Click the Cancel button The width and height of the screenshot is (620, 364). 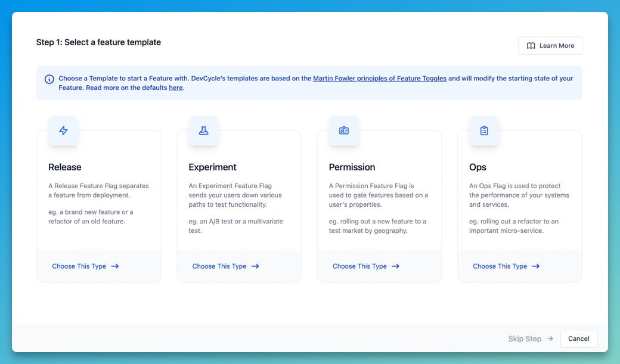click(x=578, y=338)
